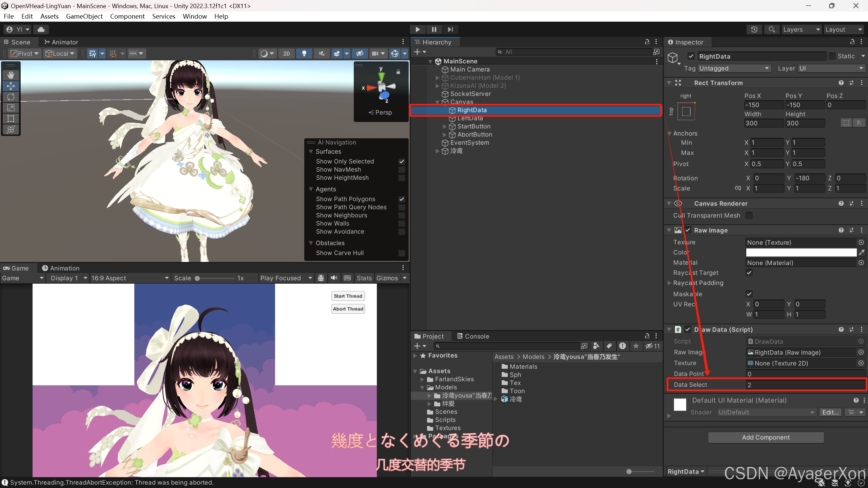Image resolution: width=868 pixels, height=488 pixels.
Task: Open the Layout dropdown
Action: coord(844,29)
